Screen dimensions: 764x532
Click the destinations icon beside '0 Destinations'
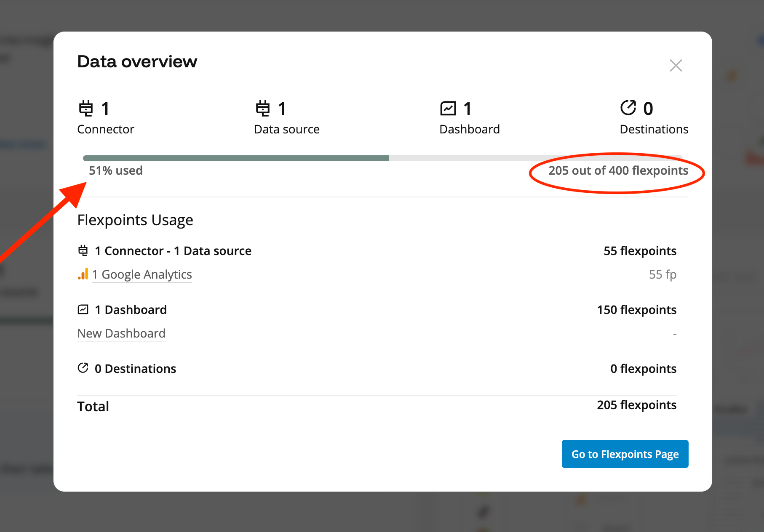(x=83, y=368)
